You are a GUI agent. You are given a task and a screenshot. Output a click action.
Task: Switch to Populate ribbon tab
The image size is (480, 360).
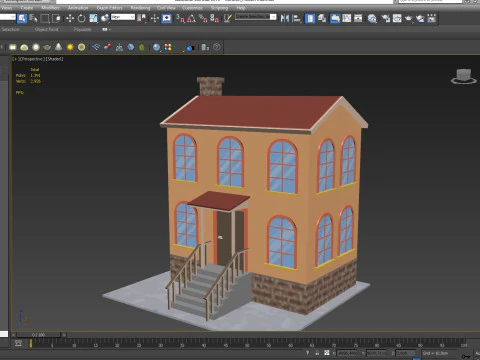click(82, 29)
